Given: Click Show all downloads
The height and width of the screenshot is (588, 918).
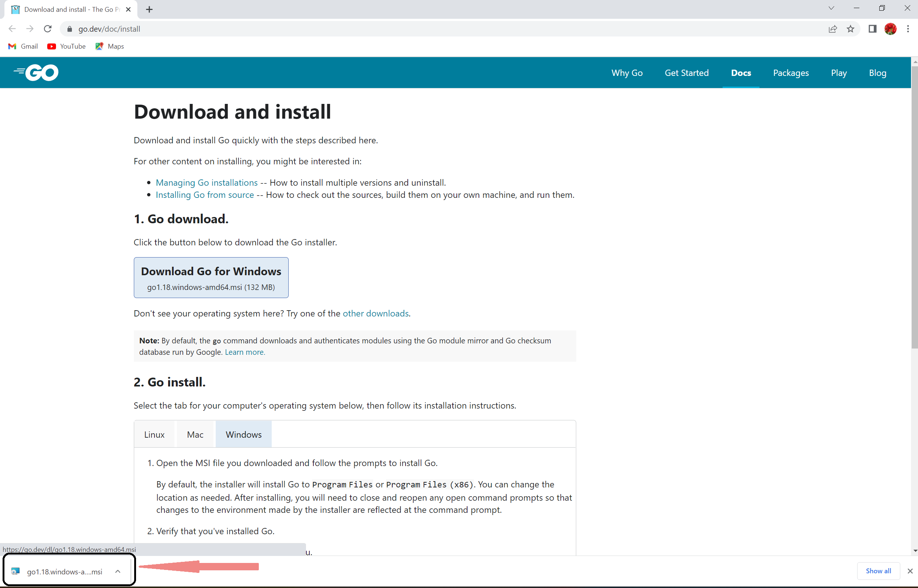Looking at the screenshot, I should (878, 571).
